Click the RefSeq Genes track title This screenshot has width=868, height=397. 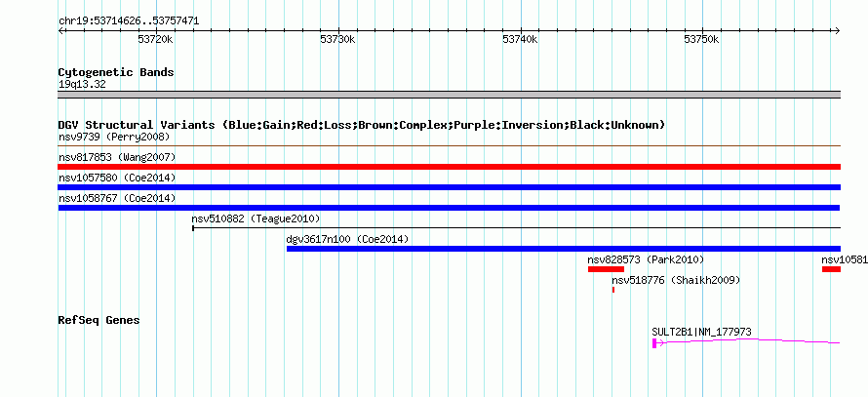coord(99,320)
